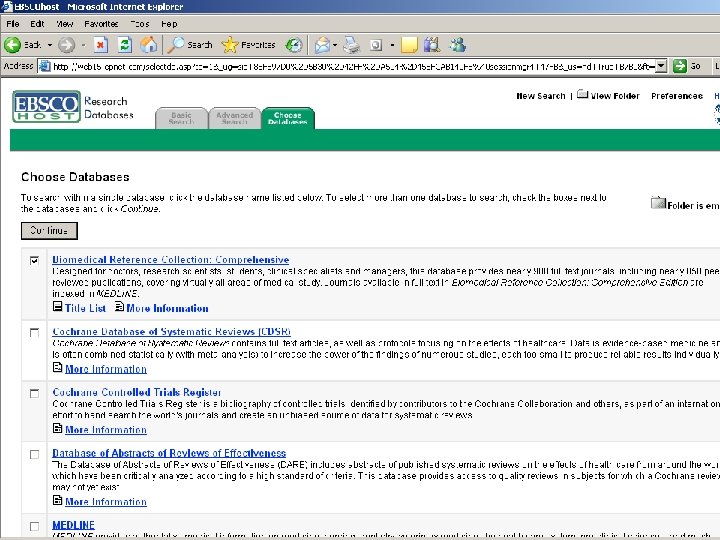Click More Information under Database of Abstracts
Image resolution: width=720 pixels, height=540 pixels.
coord(106,502)
